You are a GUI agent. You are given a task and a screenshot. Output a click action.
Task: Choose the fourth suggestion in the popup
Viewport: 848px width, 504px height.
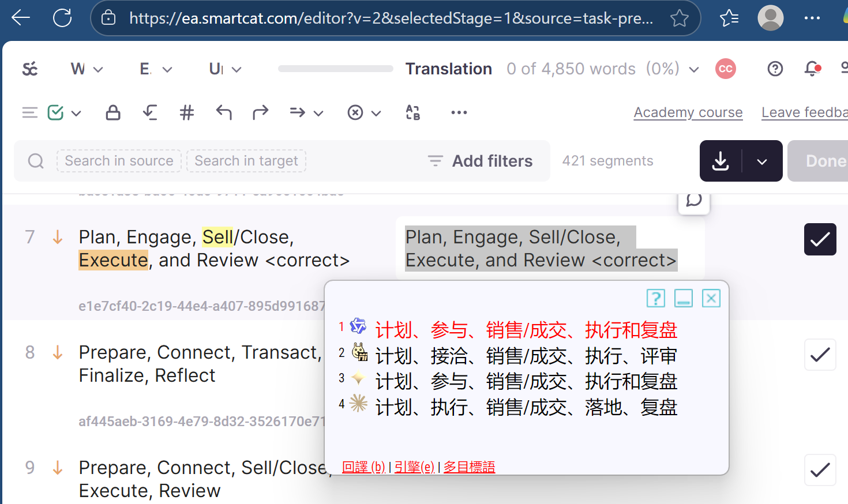[x=526, y=407]
